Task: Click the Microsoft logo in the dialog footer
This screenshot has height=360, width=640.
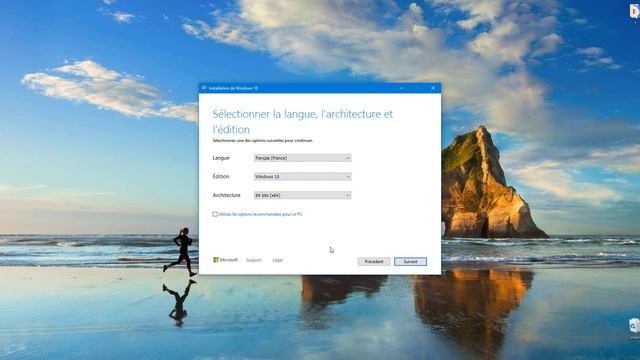Action: point(225,260)
